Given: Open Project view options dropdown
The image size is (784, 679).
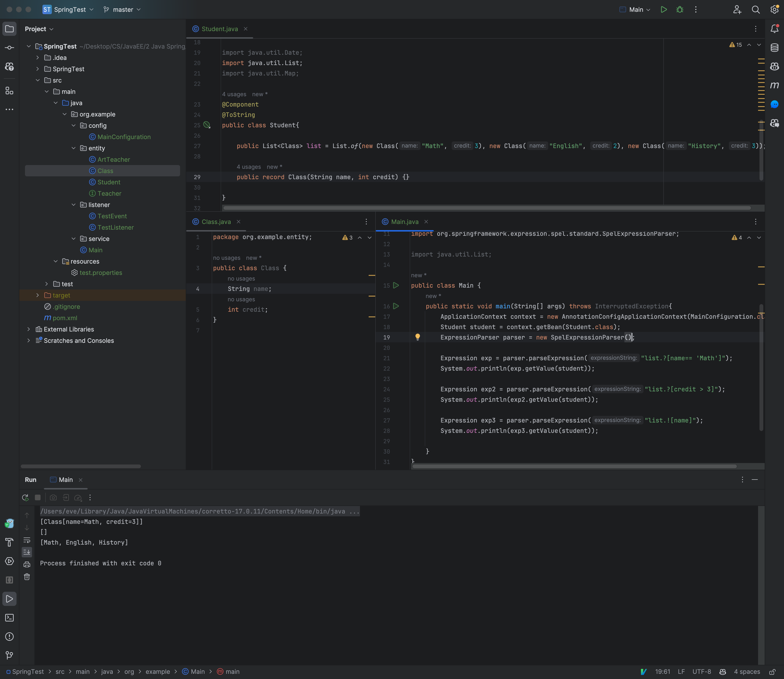Looking at the screenshot, I should [x=39, y=29].
